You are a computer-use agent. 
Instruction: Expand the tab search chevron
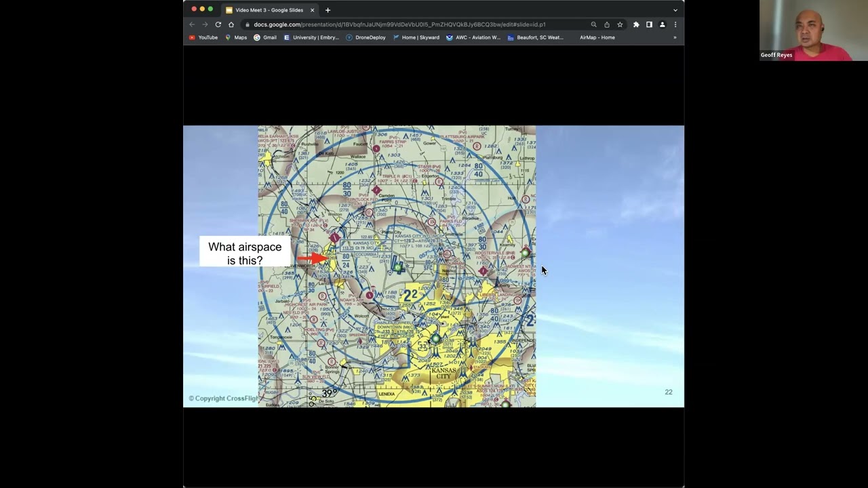(675, 10)
